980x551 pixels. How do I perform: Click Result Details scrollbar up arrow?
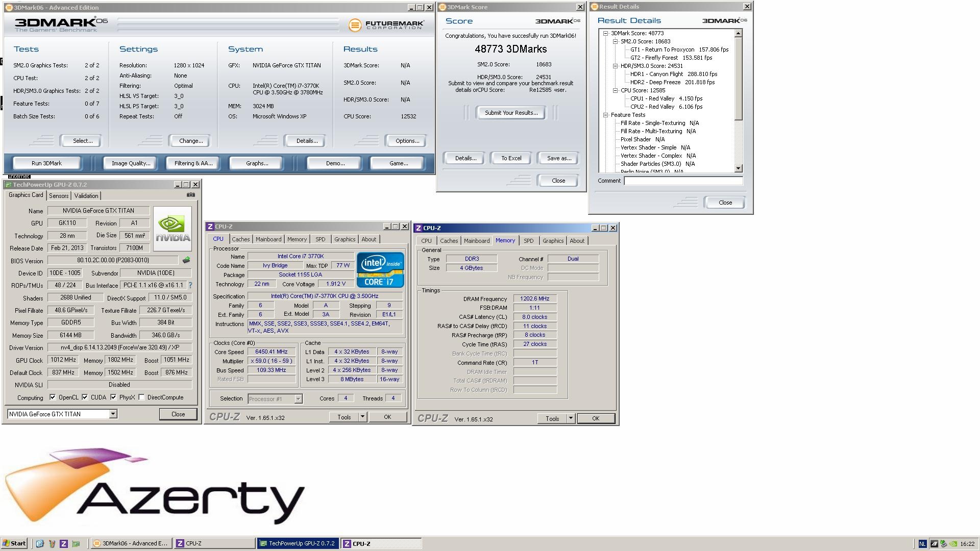pyautogui.click(x=739, y=34)
